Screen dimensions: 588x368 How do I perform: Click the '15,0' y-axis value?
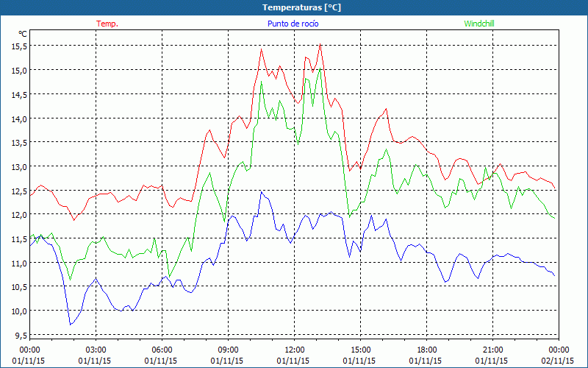coord(20,70)
